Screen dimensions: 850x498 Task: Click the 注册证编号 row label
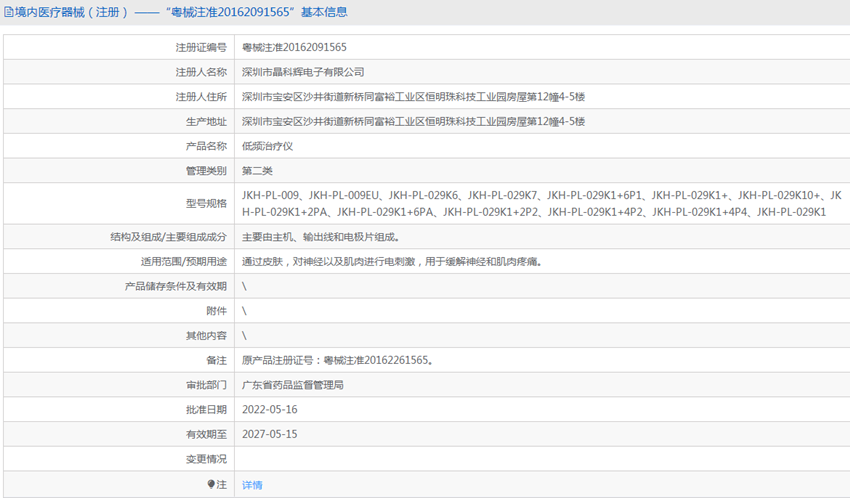[x=201, y=47]
